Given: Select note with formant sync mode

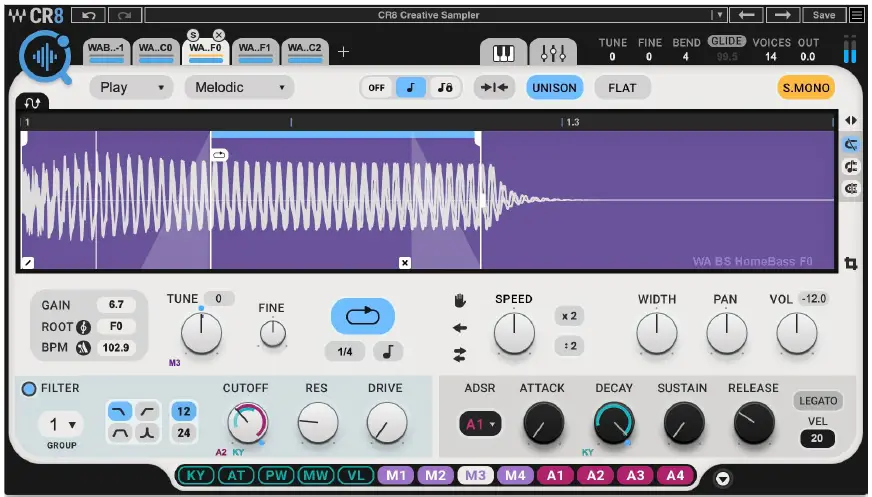Looking at the screenshot, I should tap(444, 87).
